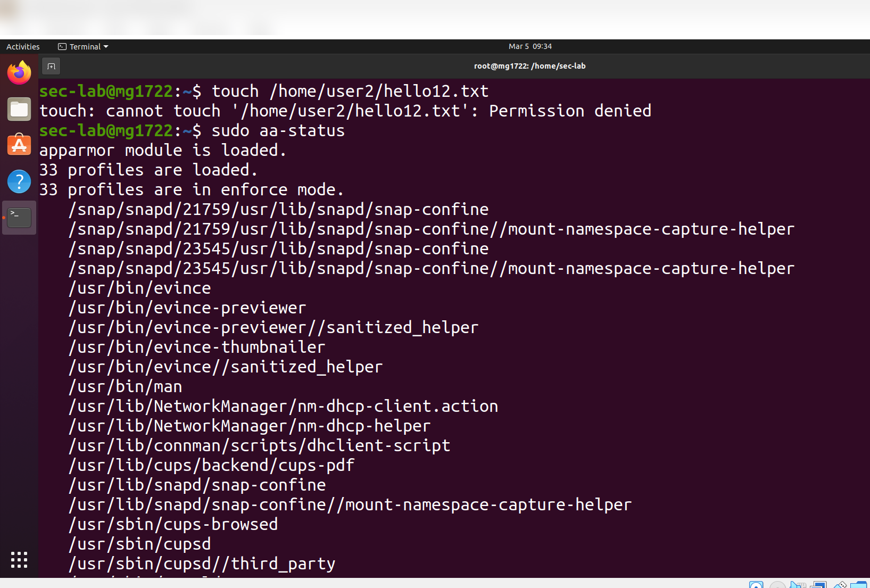Click the optical drive status indicator
The height and width of the screenshot is (588, 870).
coord(777,584)
